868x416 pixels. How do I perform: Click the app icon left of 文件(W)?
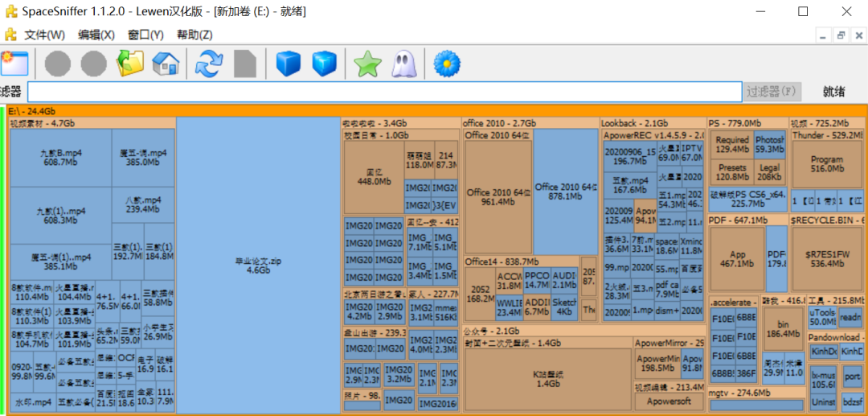[10, 35]
